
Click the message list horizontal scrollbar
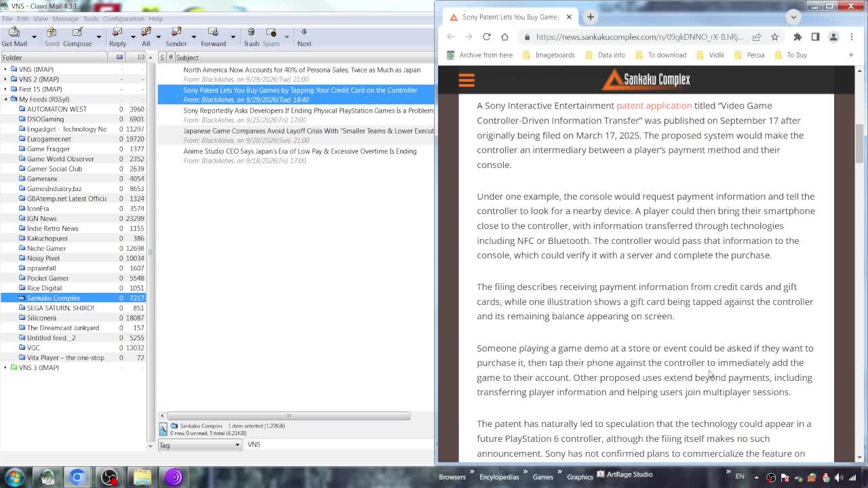click(x=288, y=415)
